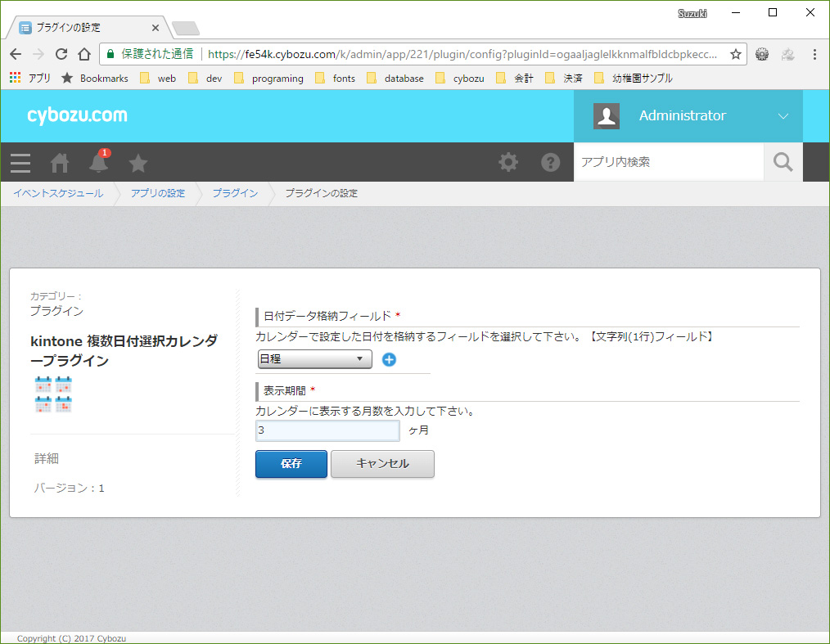The width and height of the screenshot is (830, 644).
Task: Open the Bookmarks folder in bookmarks bar
Action: pyautogui.click(x=95, y=79)
